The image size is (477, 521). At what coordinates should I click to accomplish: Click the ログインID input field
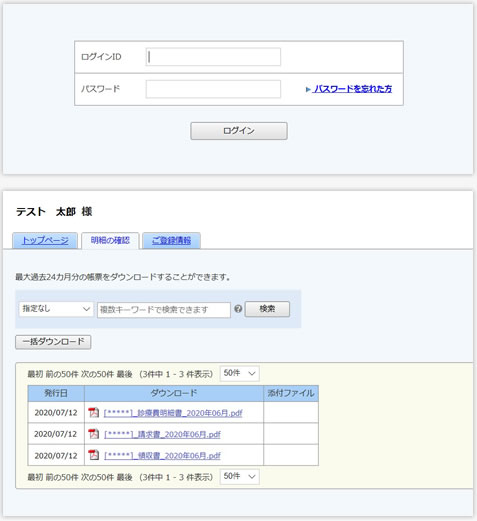[x=213, y=57]
